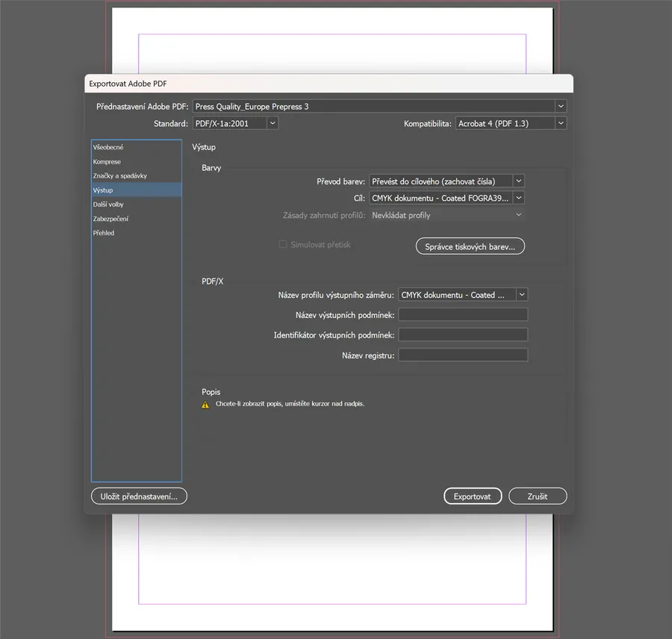This screenshot has width=672, height=639.
Task: Focus the Název registru field
Action: pos(463,355)
